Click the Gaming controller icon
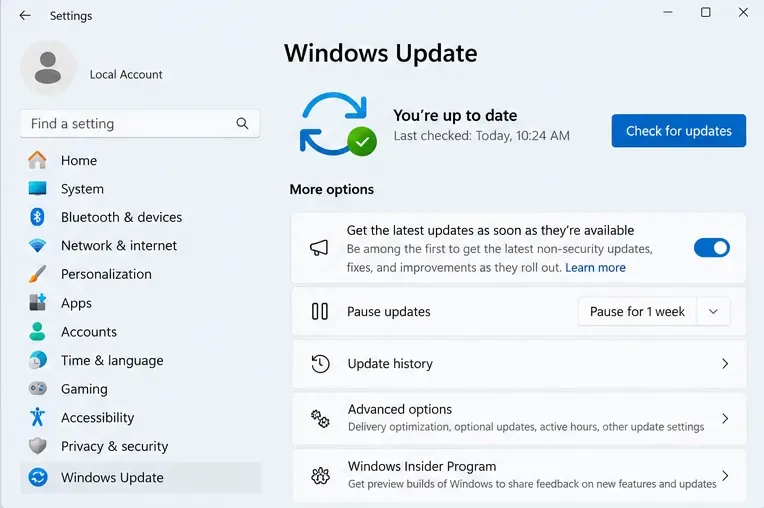The width and height of the screenshot is (764, 508). tap(38, 389)
